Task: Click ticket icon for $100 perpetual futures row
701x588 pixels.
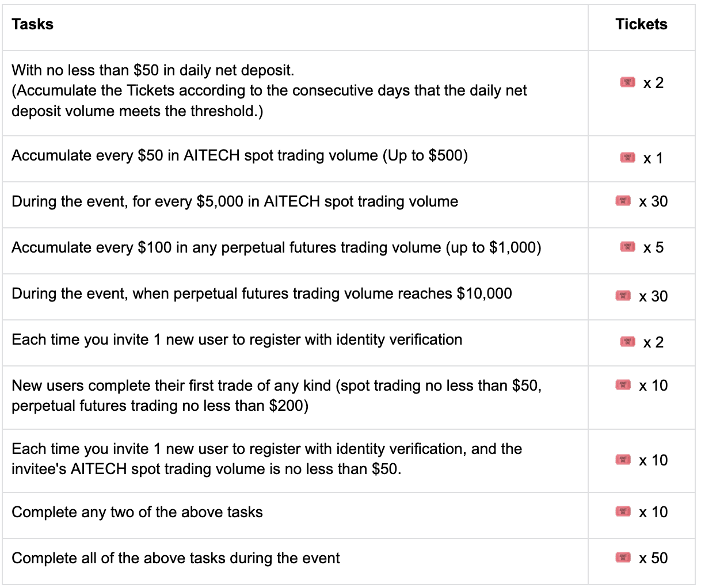Action: click(x=627, y=247)
